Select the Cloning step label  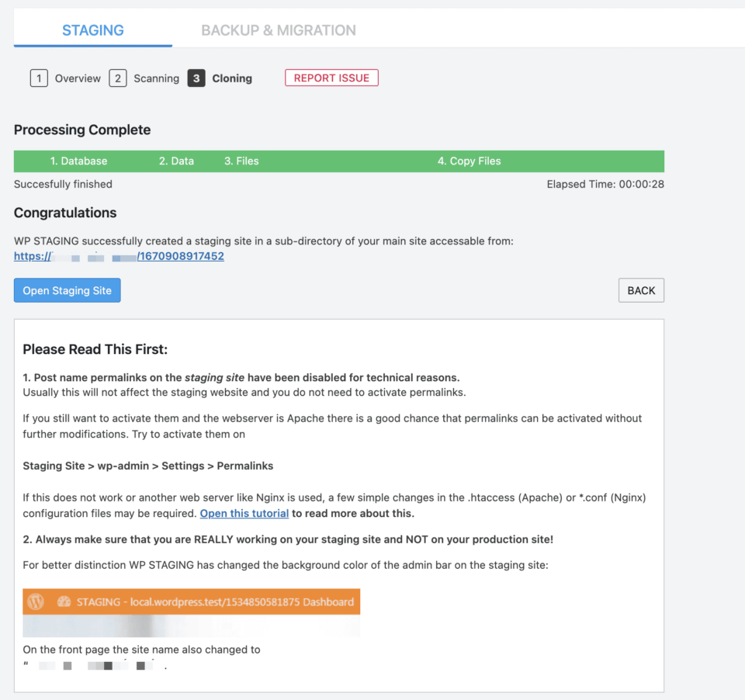(x=232, y=78)
